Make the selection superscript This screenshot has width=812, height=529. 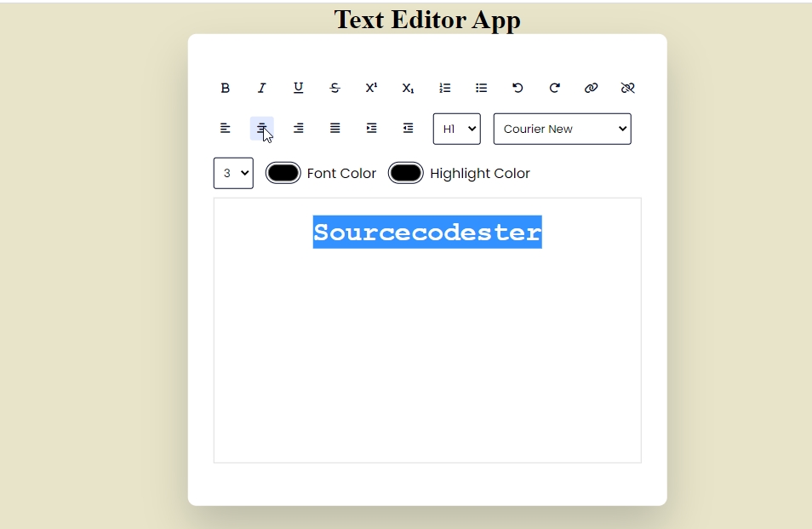pyautogui.click(x=371, y=88)
